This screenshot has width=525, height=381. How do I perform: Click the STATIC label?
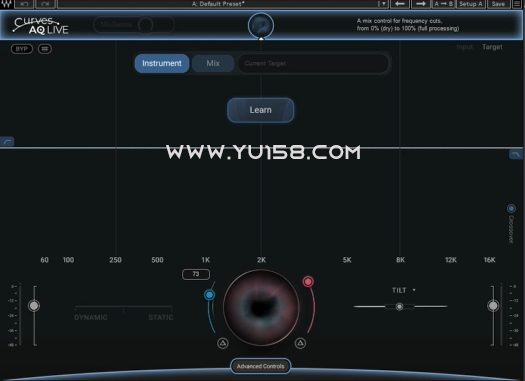point(161,317)
